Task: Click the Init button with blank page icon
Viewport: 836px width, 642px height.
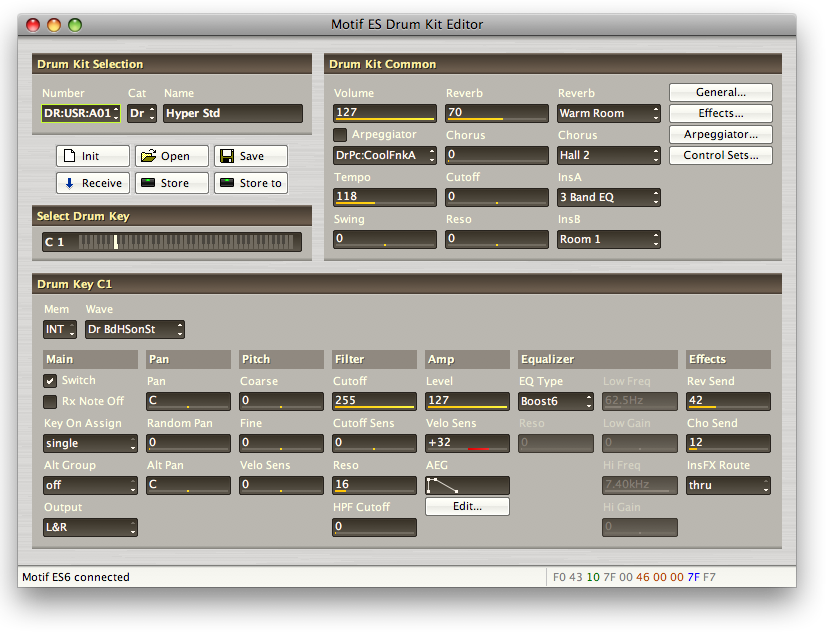Action: (93, 156)
